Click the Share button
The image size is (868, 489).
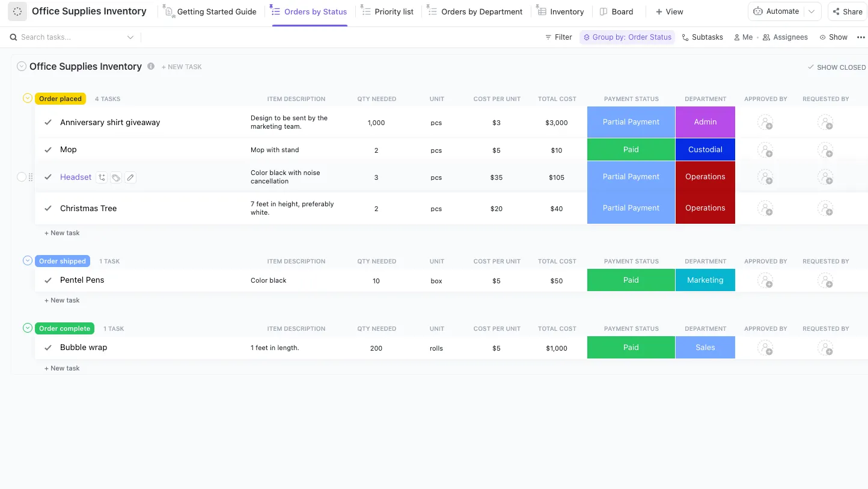tap(848, 11)
